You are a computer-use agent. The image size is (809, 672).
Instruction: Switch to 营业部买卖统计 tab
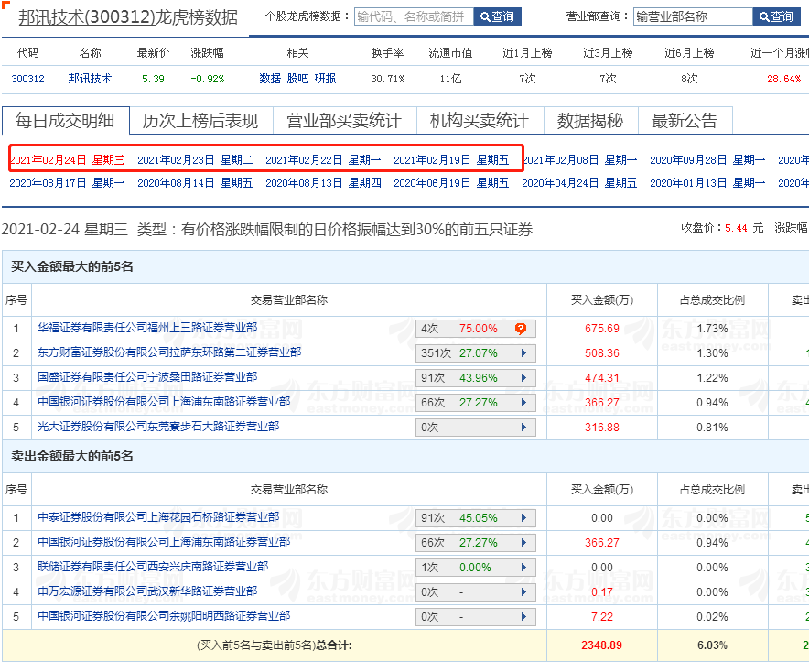(344, 120)
